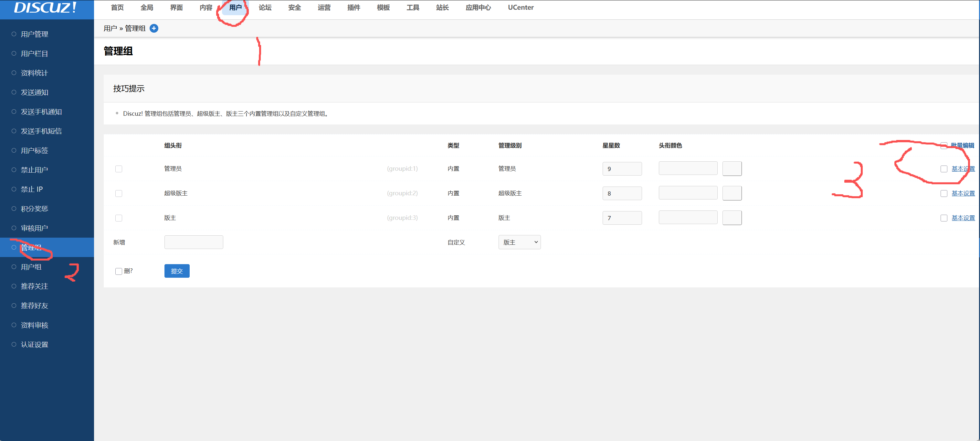Viewport: 980px width, 441px height.
Task: Click the circle bullet next to 资料统计
Action: [14, 73]
